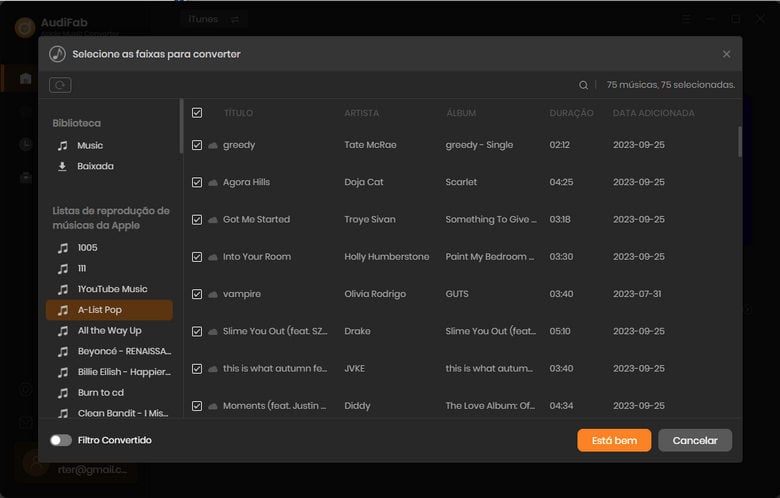Click the cloud icon next to Agora Hills
The height and width of the screenshot is (498, 780).
click(213, 183)
